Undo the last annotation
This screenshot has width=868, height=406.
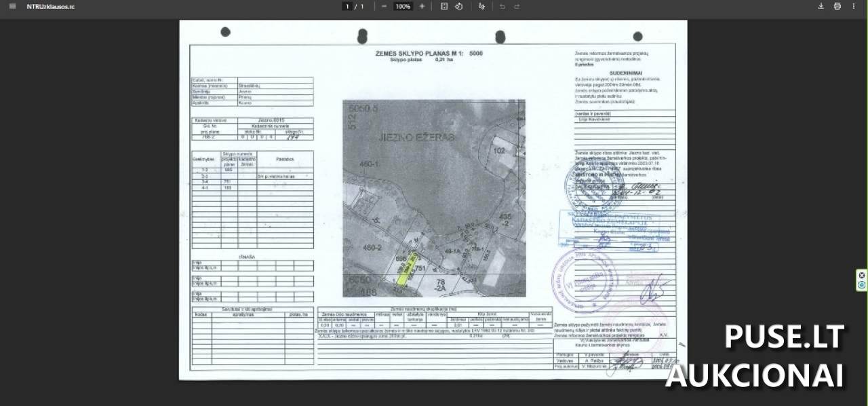(x=502, y=6)
